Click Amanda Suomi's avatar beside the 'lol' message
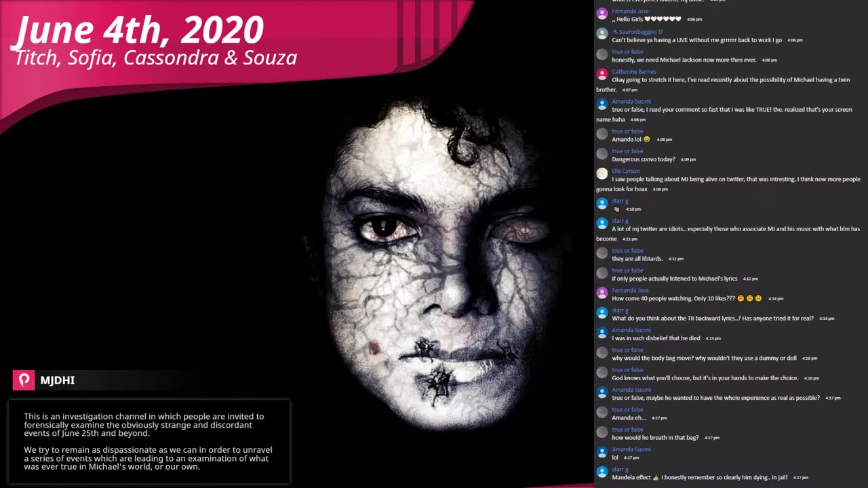 pos(602,452)
